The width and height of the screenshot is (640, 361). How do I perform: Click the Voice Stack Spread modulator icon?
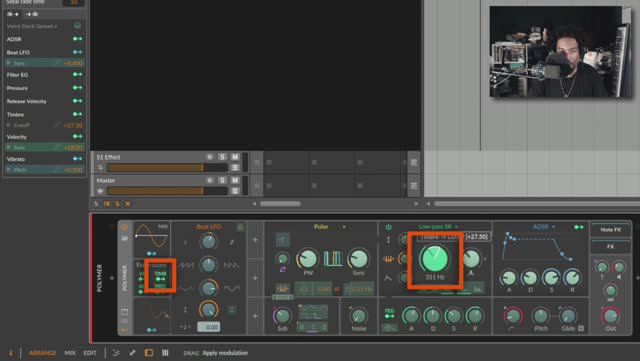click(77, 26)
